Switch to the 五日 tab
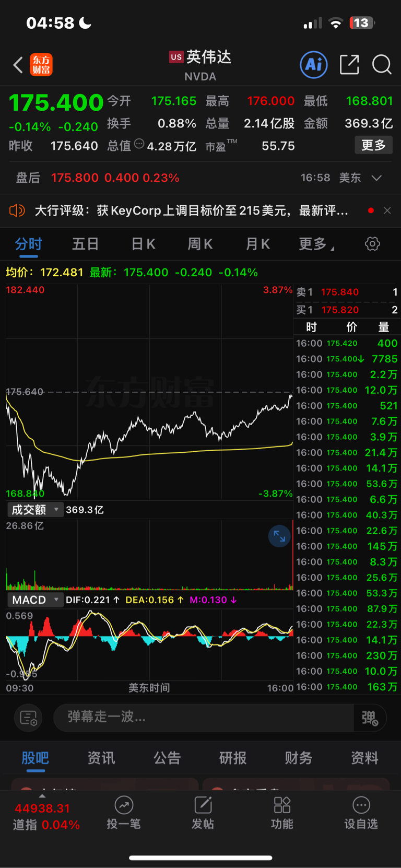The width and height of the screenshot is (401, 868). [x=86, y=244]
